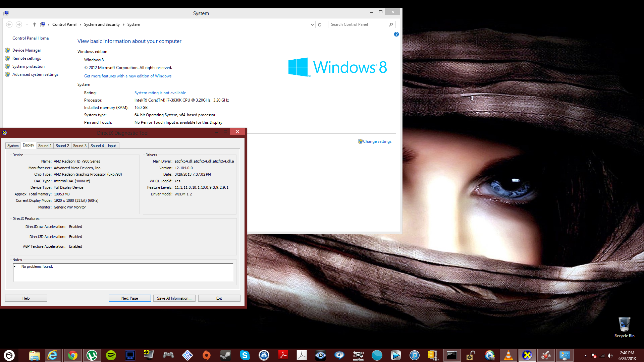Click inside the Notes text box
Viewport: 644px width, 362px height.
123,273
